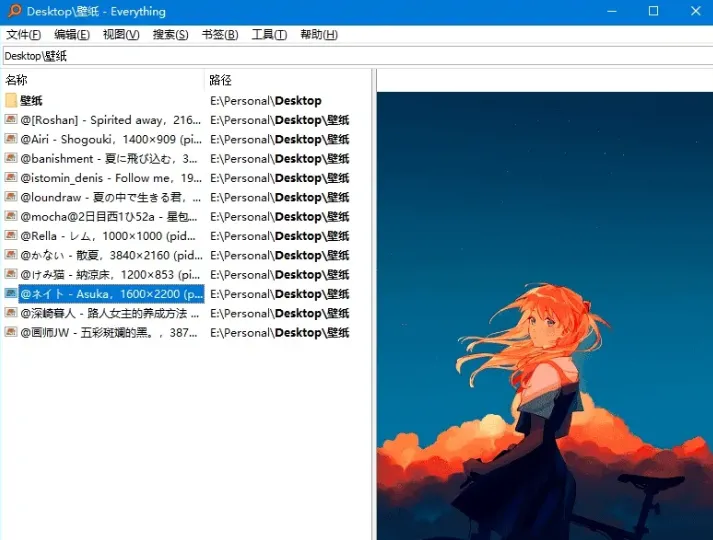Screen dimensions: 713x540
Task: Select the 壁纸 folder name
Action: pyautogui.click(x=31, y=100)
